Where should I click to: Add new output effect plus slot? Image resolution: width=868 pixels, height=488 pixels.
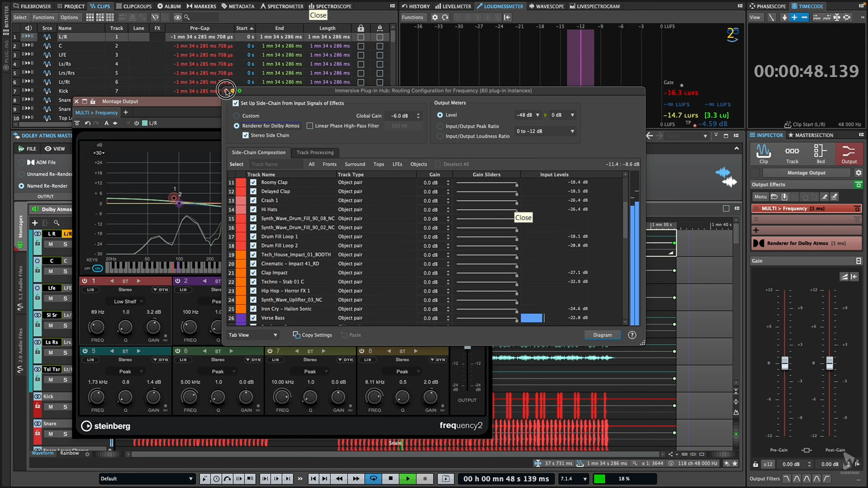(x=756, y=230)
